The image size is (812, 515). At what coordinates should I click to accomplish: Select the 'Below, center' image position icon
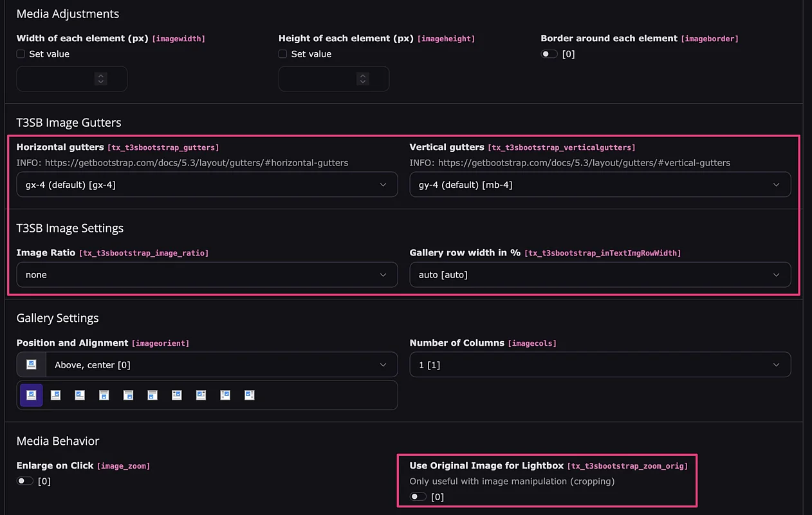pyautogui.click(x=104, y=395)
